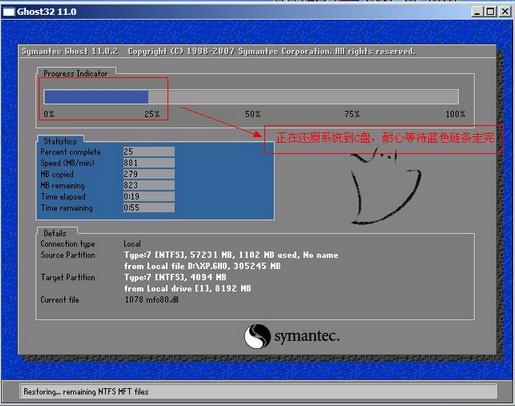Click the Symantec yin-yang logo icon
This screenshot has height=406, width=515.
point(257,336)
